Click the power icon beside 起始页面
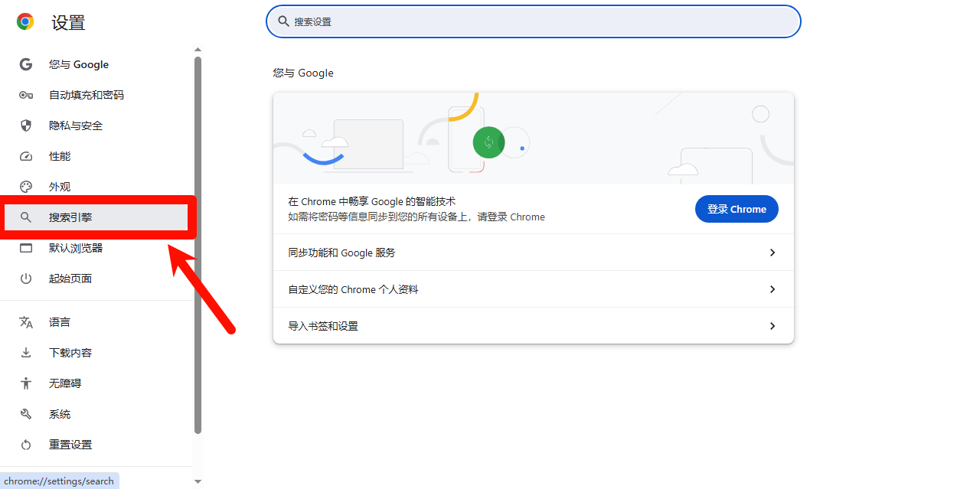The image size is (980, 489). pos(26,279)
